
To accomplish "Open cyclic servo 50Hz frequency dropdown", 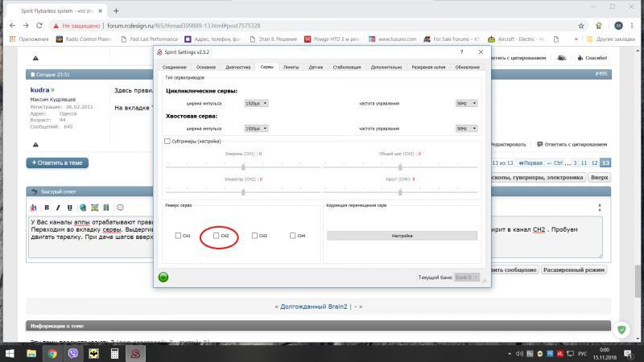I will [466, 103].
